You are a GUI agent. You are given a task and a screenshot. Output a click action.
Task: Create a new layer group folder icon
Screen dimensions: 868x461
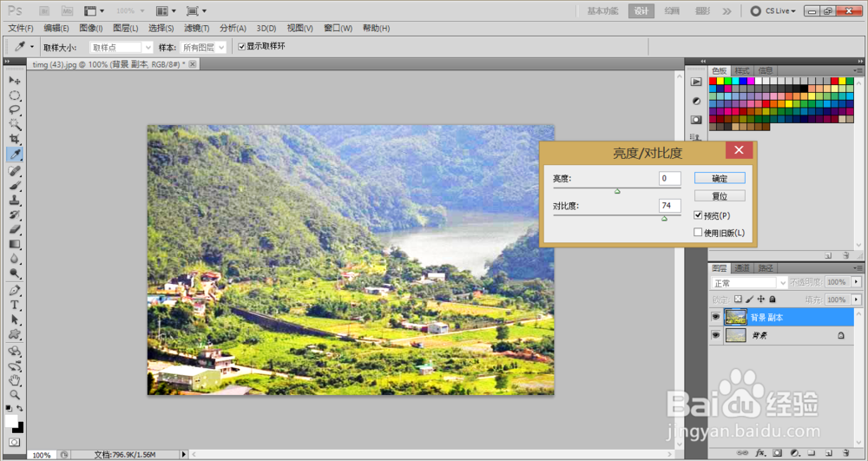pos(812,452)
